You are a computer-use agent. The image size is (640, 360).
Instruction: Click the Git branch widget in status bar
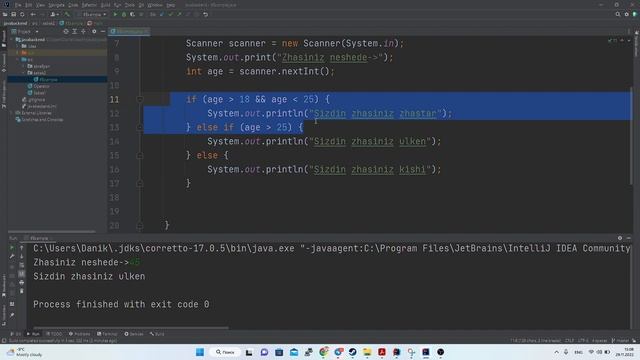click(621, 340)
